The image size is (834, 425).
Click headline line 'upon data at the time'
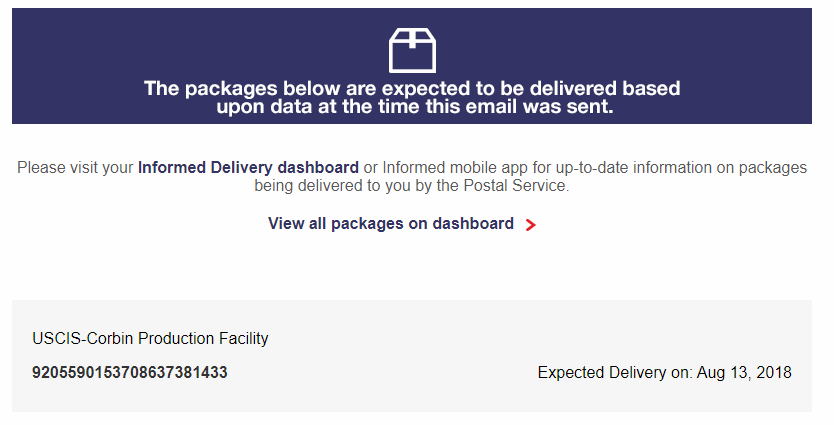pyautogui.click(x=415, y=106)
